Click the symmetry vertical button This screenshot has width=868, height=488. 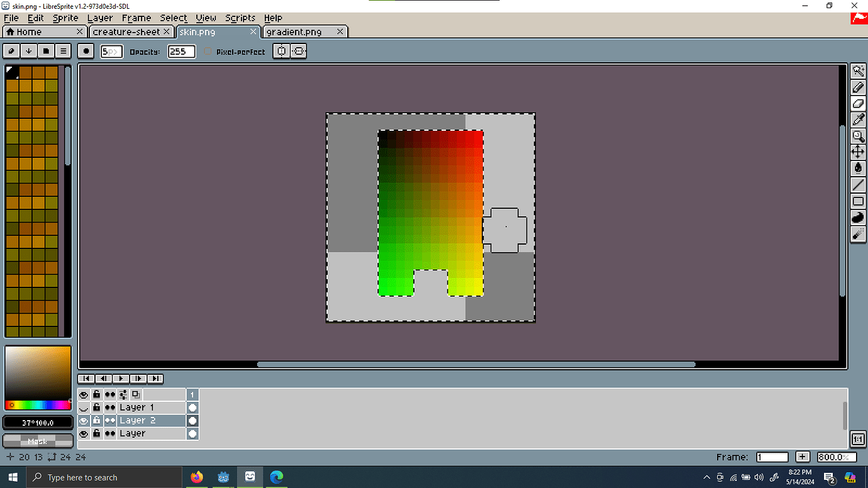[x=299, y=51]
